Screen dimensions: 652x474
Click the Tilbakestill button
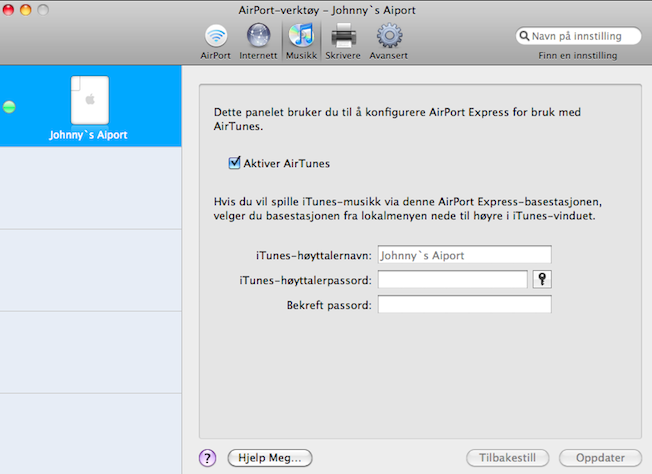pyautogui.click(x=507, y=458)
